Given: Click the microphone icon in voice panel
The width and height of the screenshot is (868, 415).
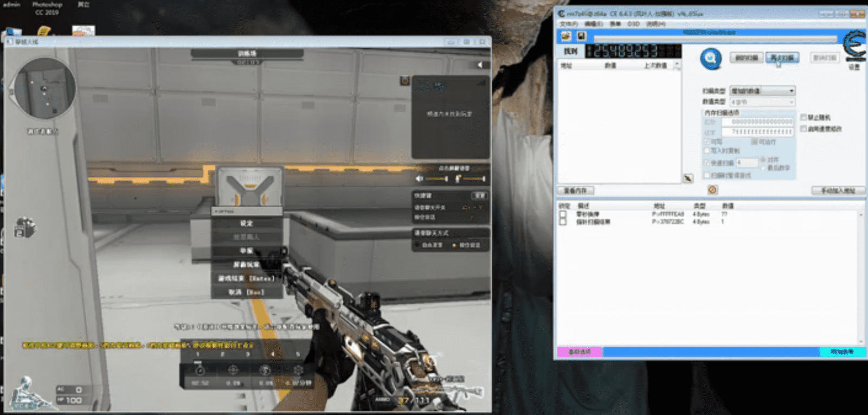Looking at the screenshot, I should pos(458,178).
